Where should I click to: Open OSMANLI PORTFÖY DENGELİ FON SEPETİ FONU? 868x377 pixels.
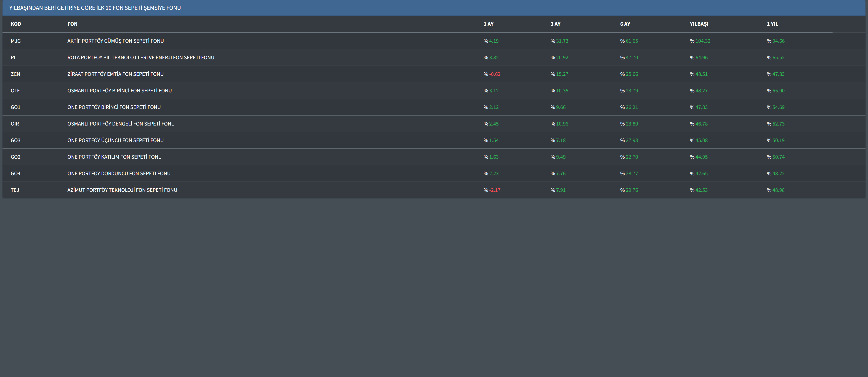[x=121, y=124]
